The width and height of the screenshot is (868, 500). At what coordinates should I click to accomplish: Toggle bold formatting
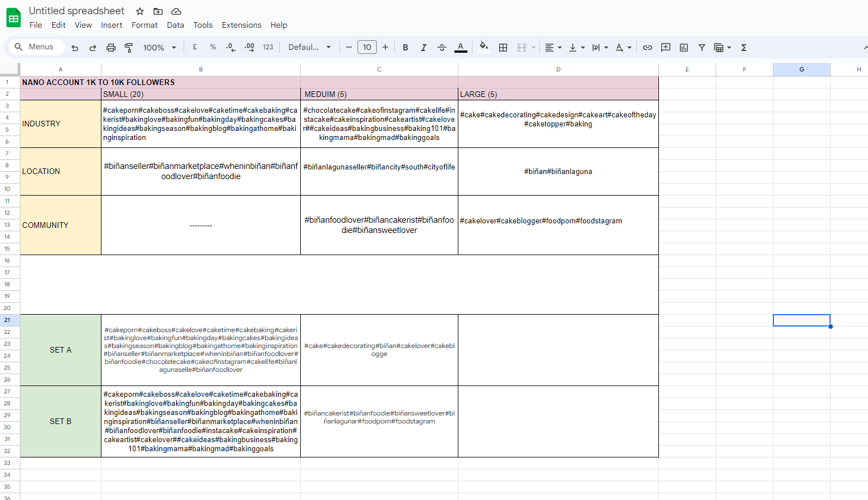406,48
